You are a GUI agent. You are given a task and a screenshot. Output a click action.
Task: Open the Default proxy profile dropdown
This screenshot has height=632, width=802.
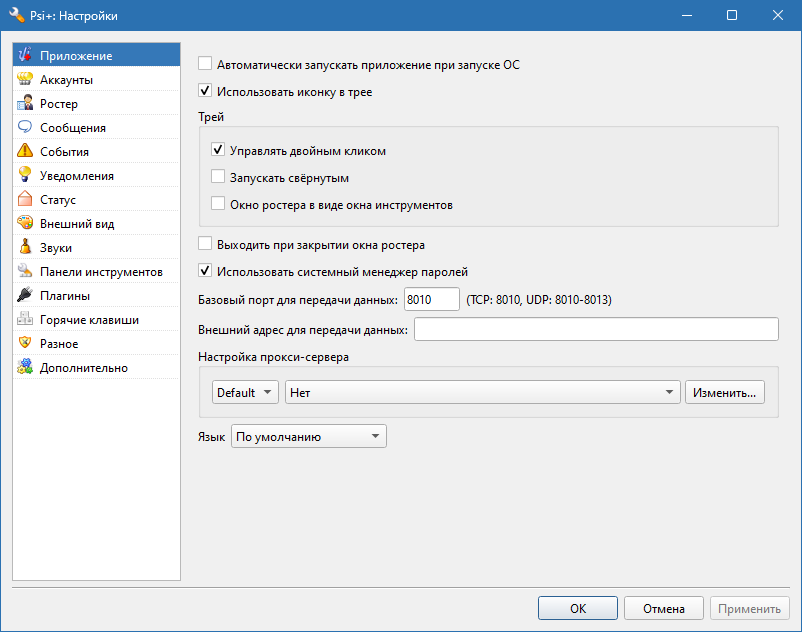click(x=245, y=392)
